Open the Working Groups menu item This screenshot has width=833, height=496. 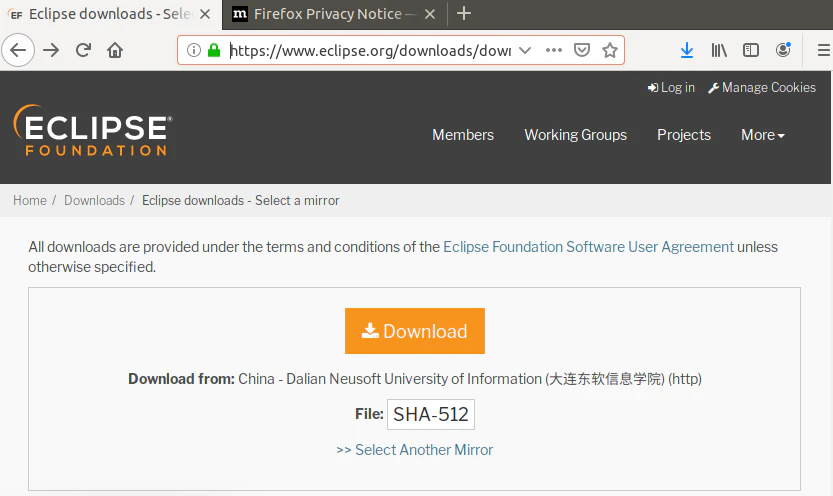tap(575, 135)
